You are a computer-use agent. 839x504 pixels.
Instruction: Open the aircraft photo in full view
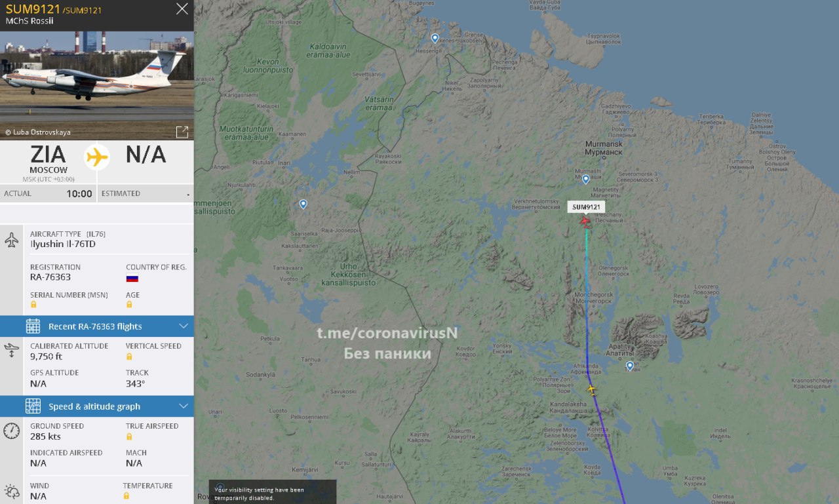(182, 132)
